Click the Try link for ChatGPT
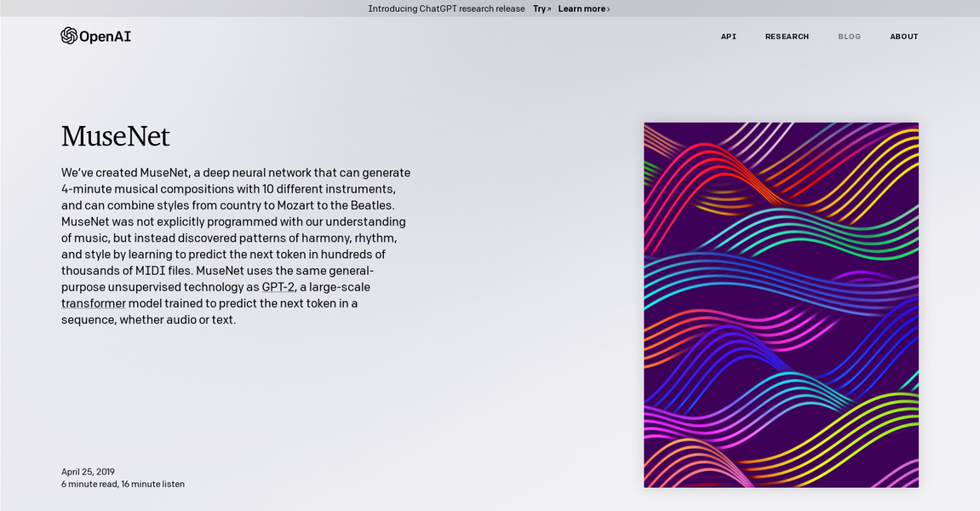The image size is (980, 511). coord(538,9)
